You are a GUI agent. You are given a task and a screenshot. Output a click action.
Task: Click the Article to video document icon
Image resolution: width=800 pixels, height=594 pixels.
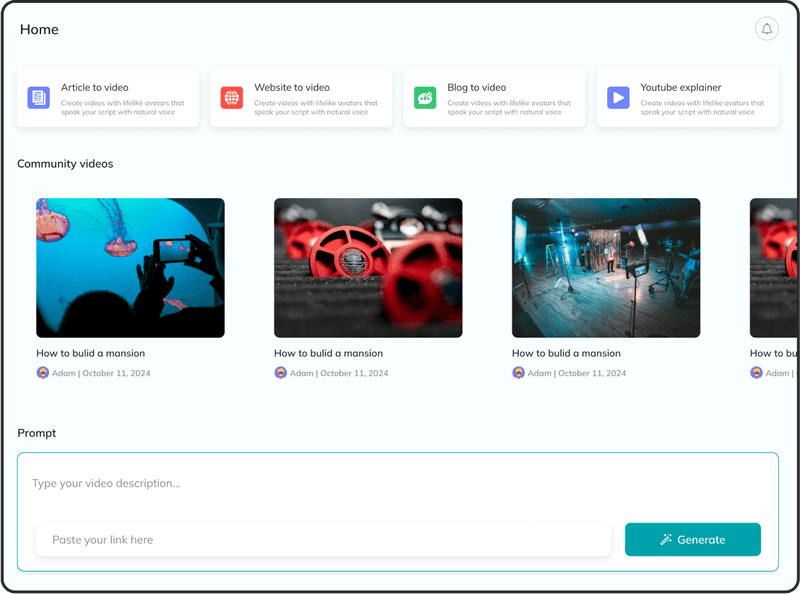pyautogui.click(x=38, y=97)
